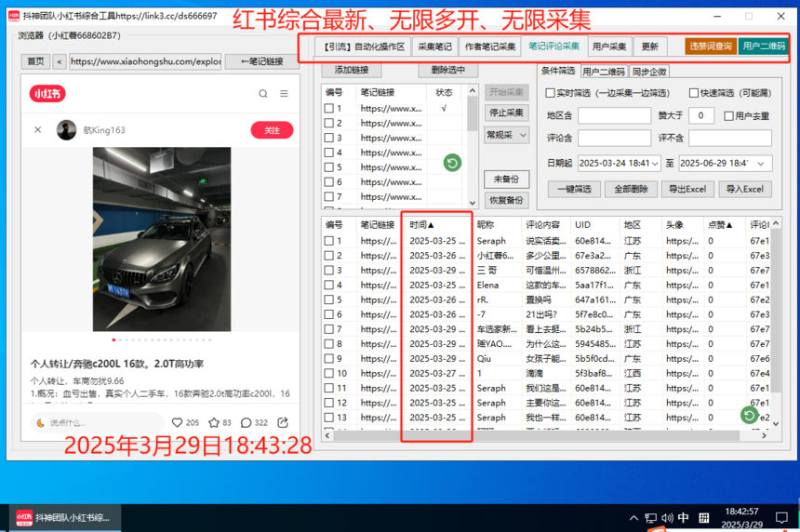This screenshot has height=532, width=800.
Task: Click the 赞大于 value field
Action: pyautogui.click(x=700, y=115)
